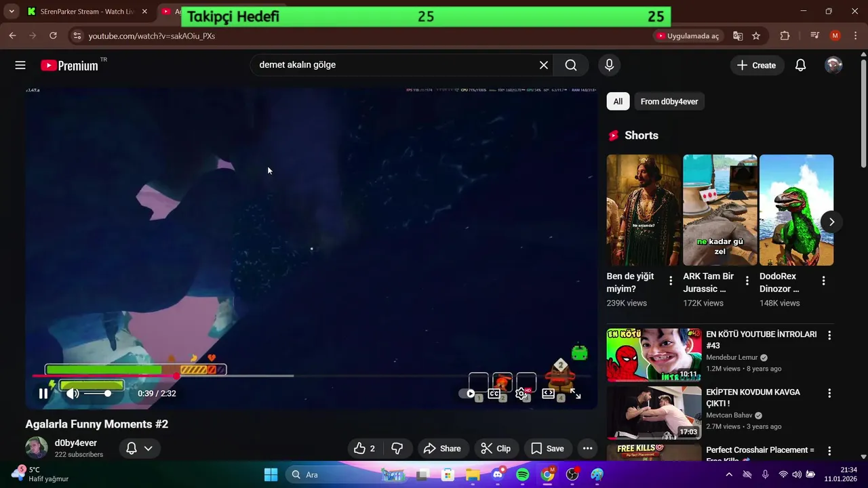Play EN KÖTÜ YOUTUBE İNTROLARI #43 video
The image size is (868, 488).
(654, 354)
